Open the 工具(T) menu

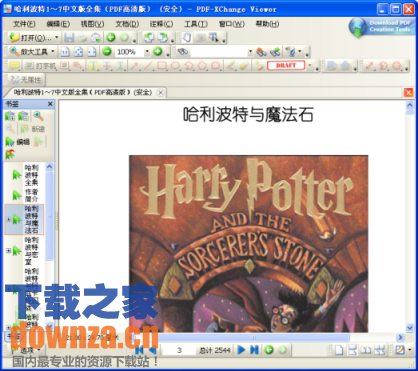click(196, 24)
